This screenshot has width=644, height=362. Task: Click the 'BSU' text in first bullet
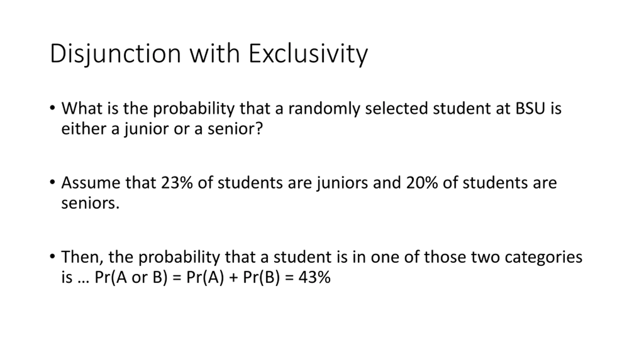point(530,108)
